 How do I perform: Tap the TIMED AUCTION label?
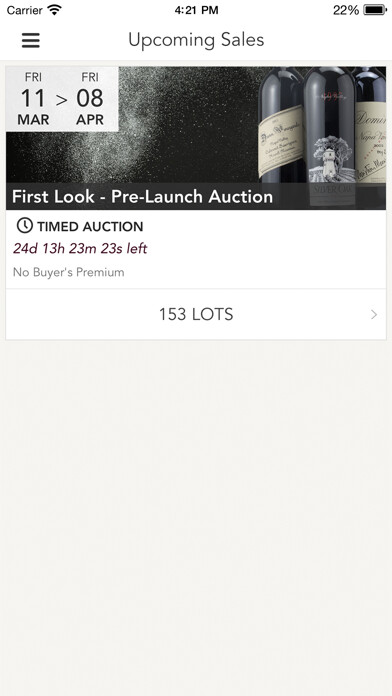point(90,226)
